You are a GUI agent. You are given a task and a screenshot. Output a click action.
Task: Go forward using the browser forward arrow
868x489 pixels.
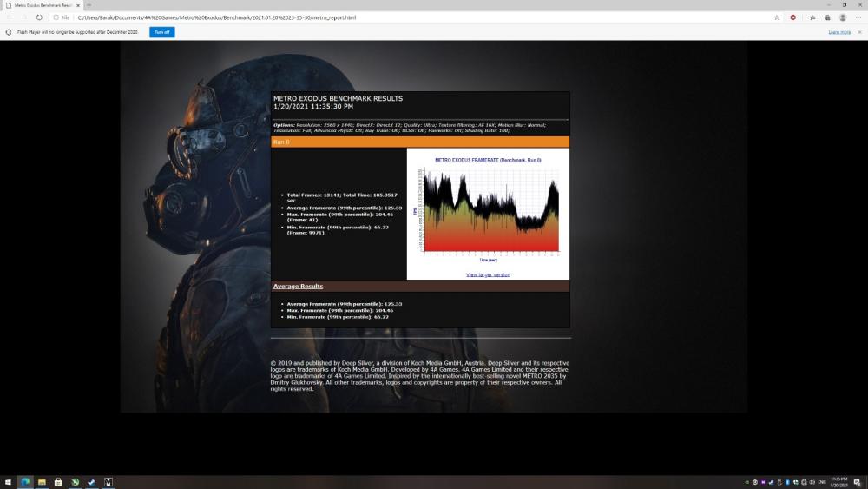click(x=23, y=17)
